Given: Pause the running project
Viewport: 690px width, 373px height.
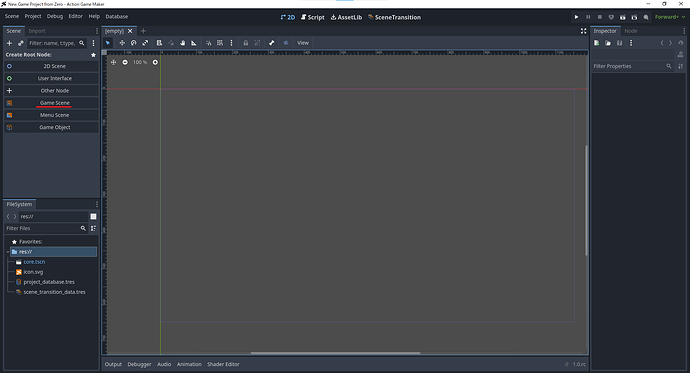Looking at the screenshot, I should [588, 17].
